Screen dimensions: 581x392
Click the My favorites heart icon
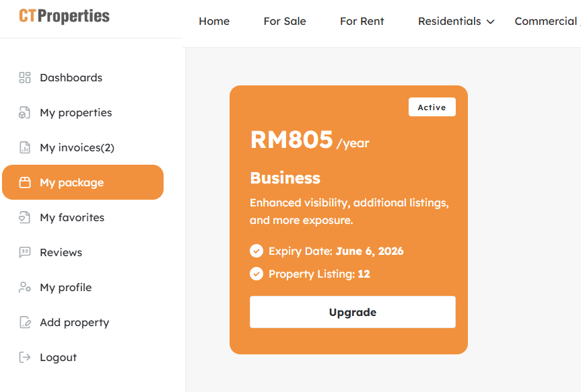pyautogui.click(x=25, y=217)
